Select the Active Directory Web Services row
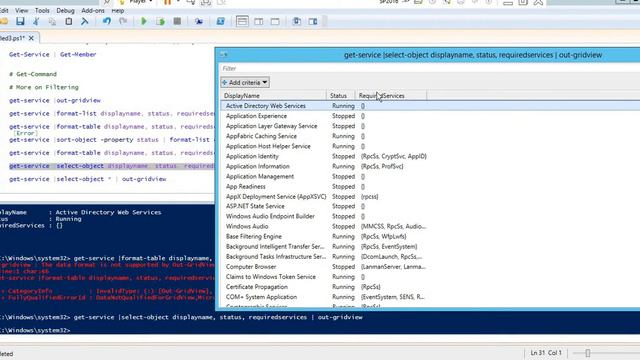 [x=430, y=106]
